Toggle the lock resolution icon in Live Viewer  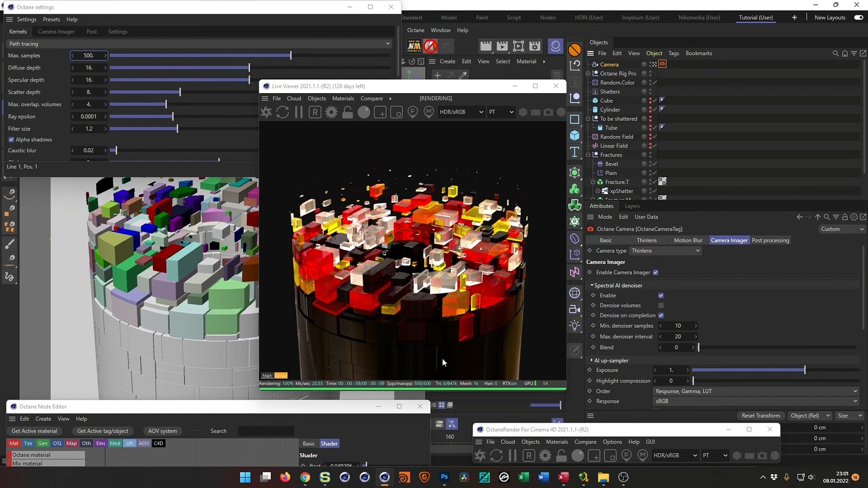coord(347,112)
